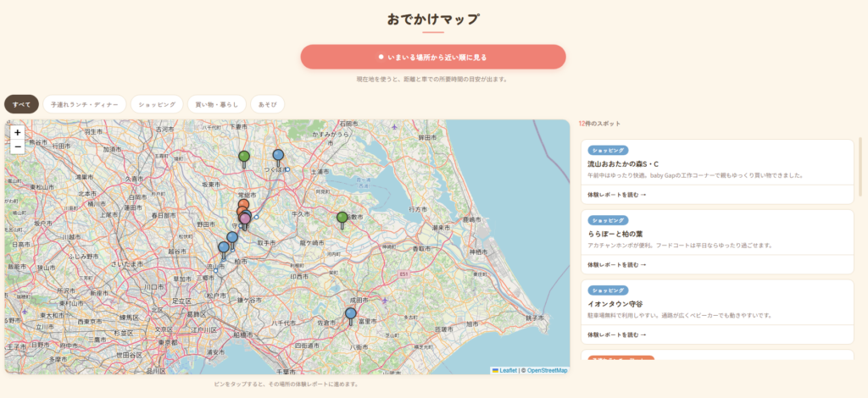Click the 12件のスポット count label

599,124
